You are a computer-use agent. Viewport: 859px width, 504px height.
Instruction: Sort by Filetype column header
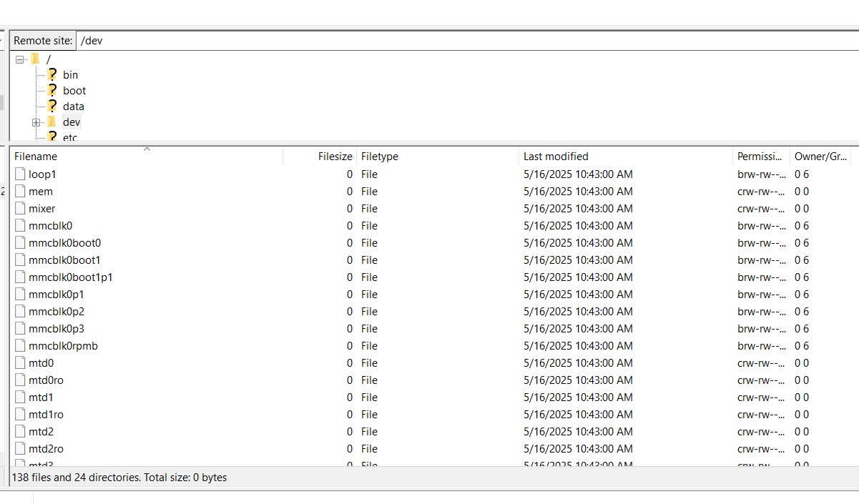(438, 156)
